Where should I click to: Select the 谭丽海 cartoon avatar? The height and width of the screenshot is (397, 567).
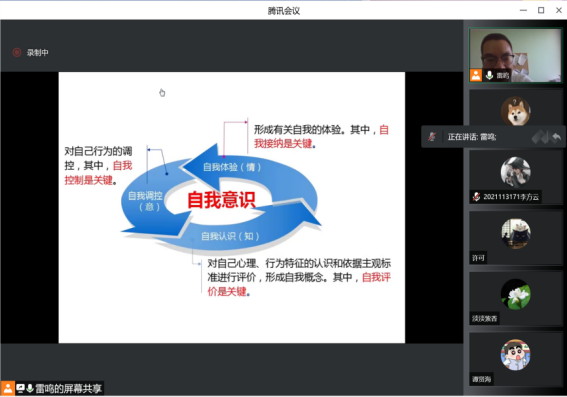click(x=515, y=355)
